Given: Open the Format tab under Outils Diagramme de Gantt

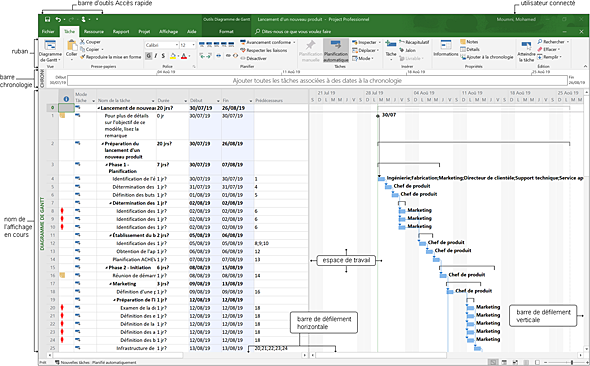Looking at the screenshot, I should pyautogui.click(x=226, y=32).
